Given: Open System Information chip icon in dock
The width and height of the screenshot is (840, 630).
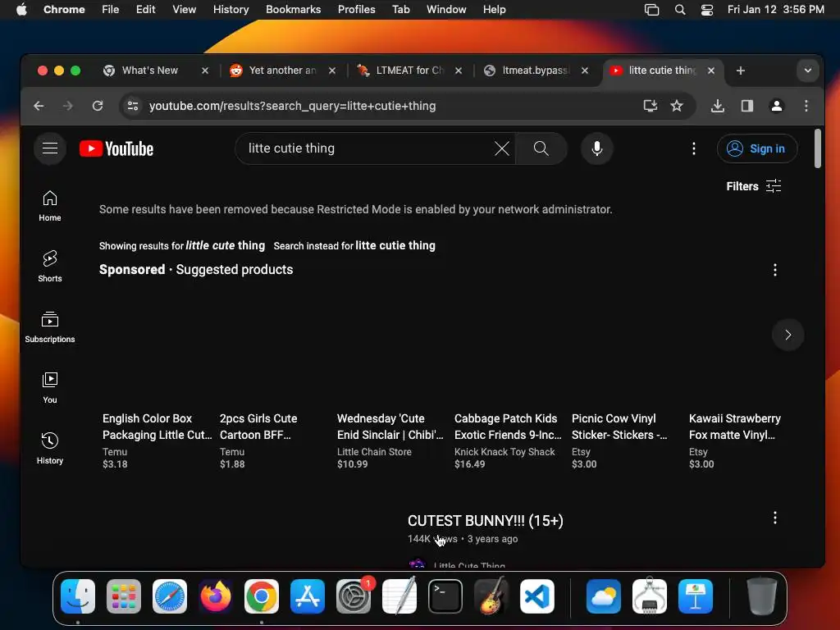Looking at the screenshot, I should (650, 596).
